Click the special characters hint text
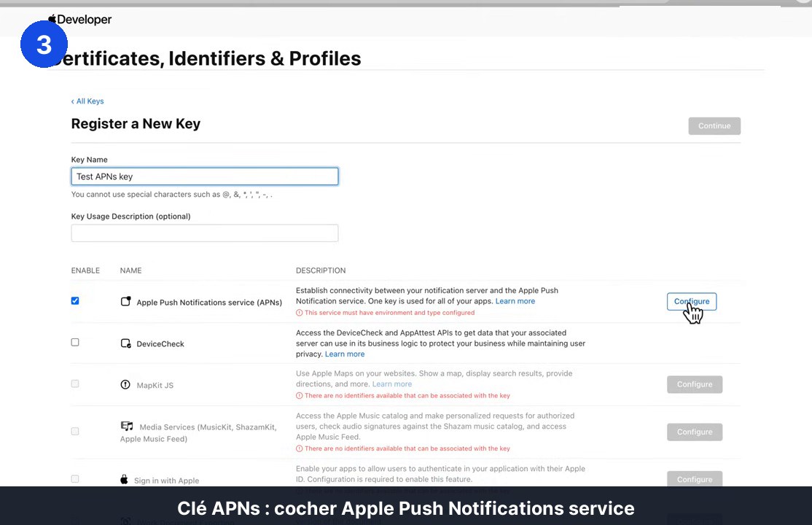812x525 pixels. point(172,195)
